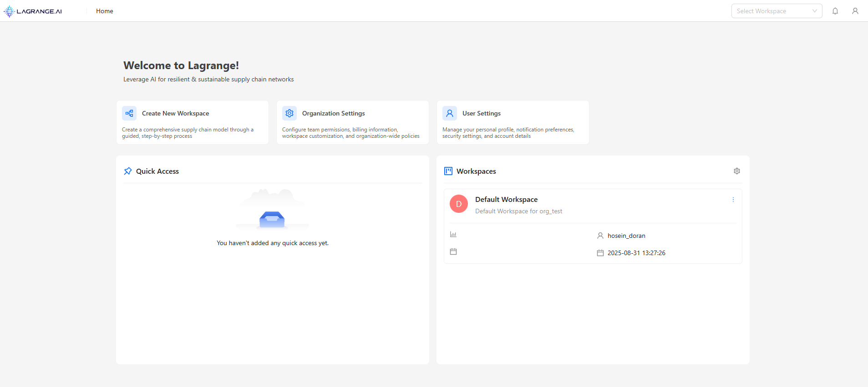The width and height of the screenshot is (868, 387).
Task: Select the Default Workspace title
Action: coord(506,200)
